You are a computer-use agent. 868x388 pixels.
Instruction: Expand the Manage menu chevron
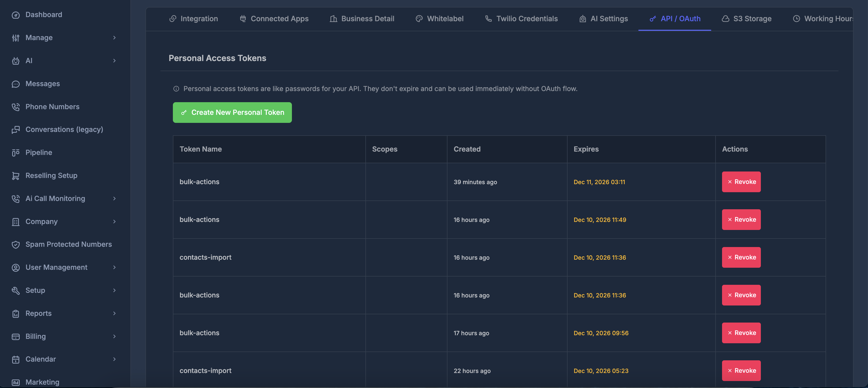point(114,38)
